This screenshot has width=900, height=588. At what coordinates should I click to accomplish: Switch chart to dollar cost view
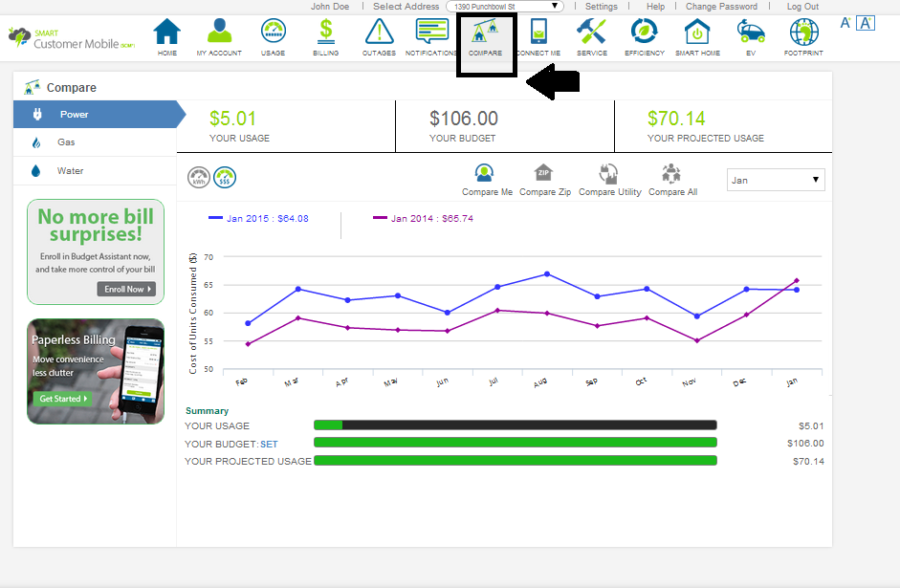225,177
